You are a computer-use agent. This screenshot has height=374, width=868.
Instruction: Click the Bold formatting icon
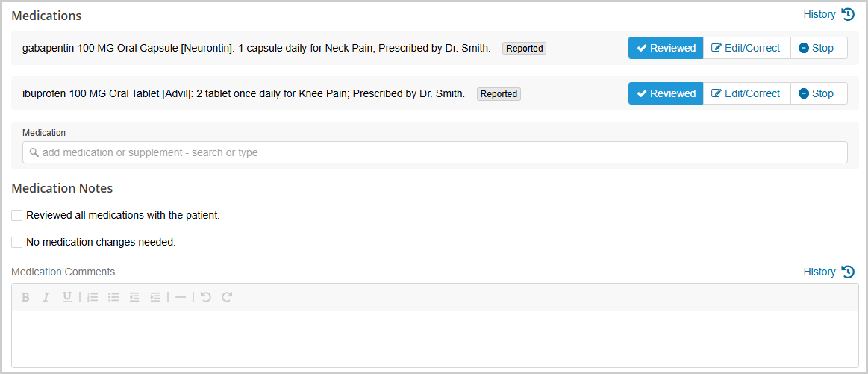(x=25, y=297)
